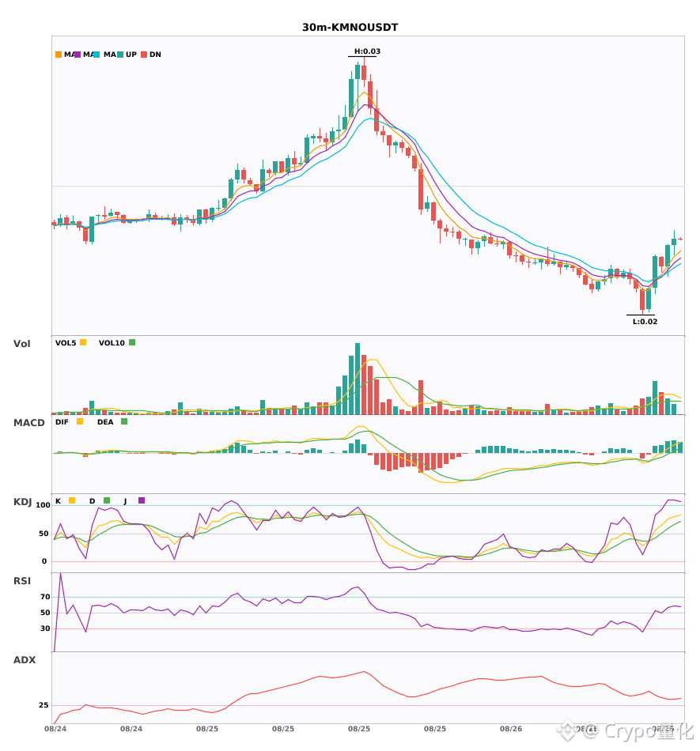This screenshot has width=700, height=751.
Task: Click the KDJ axis value 100
Action: click(44, 505)
